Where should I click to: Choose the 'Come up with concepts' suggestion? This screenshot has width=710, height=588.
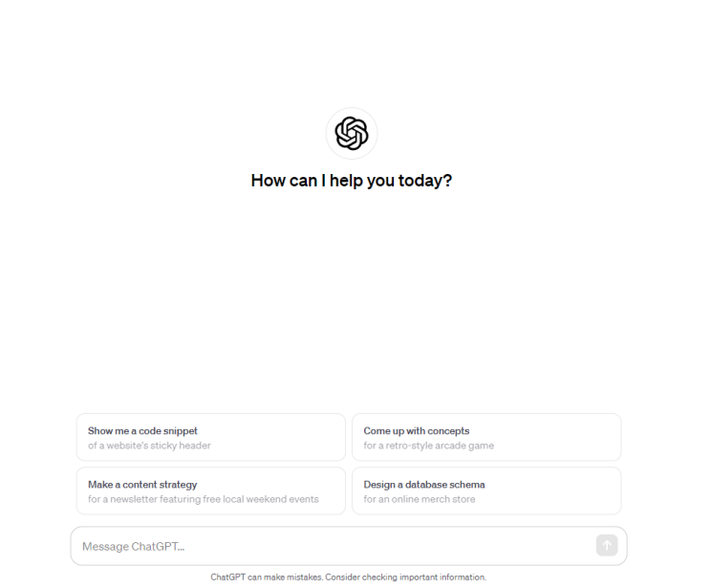(x=417, y=431)
